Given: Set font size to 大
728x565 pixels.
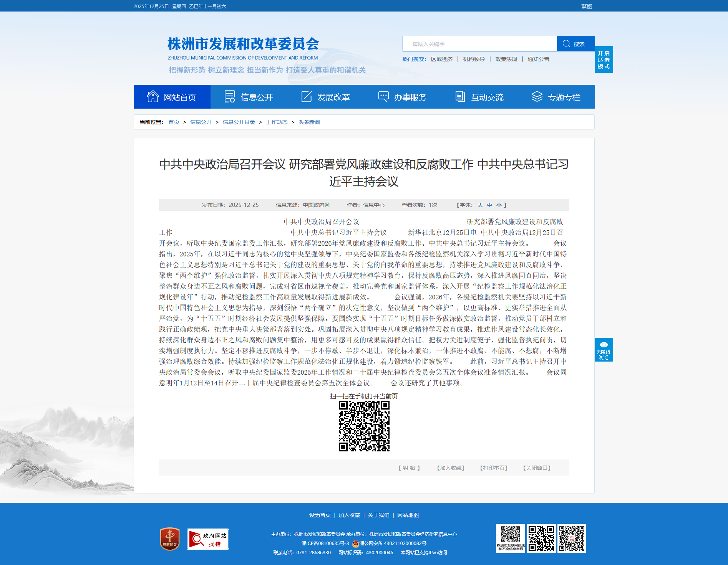Looking at the screenshot, I should [x=480, y=205].
